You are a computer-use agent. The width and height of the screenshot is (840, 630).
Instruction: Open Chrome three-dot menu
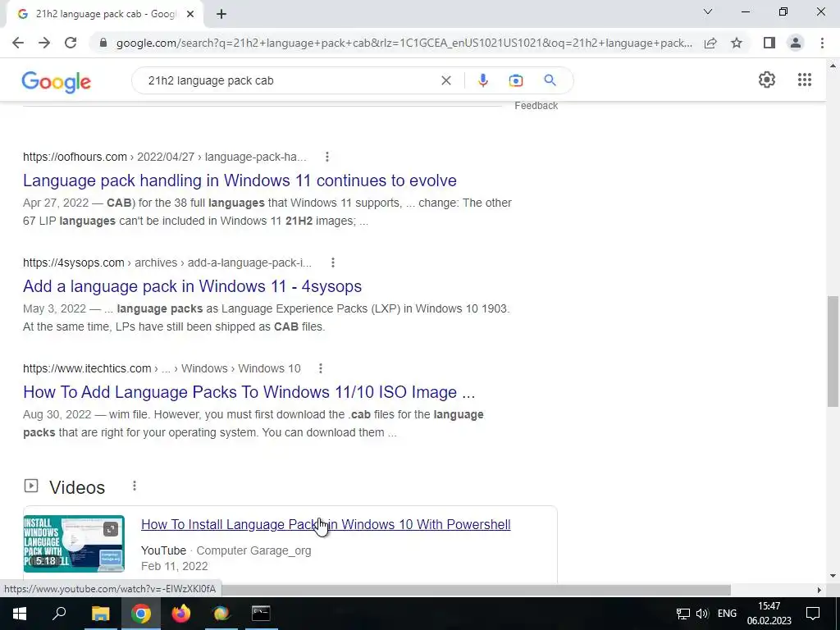pos(822,43)
